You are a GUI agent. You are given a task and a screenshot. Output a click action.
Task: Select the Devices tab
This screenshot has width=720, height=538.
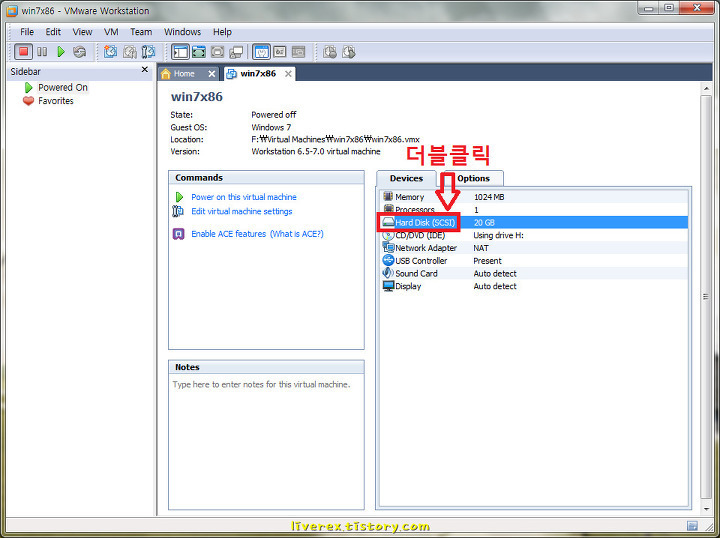[x=406, y=178]
